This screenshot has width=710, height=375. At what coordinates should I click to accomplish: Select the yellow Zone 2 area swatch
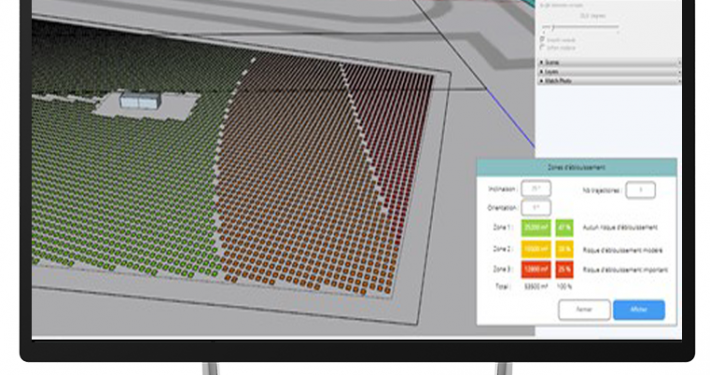pos(536,249)
